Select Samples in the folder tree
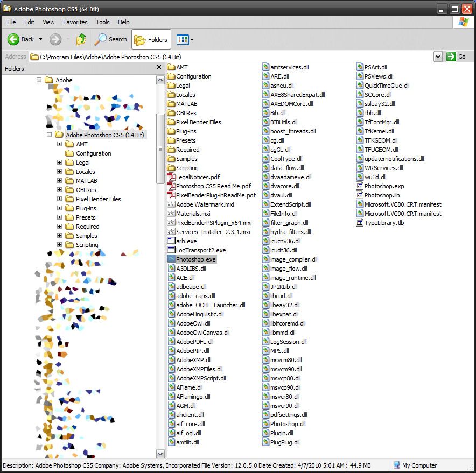This screenshot has width=476, height=473. [x=87, y=236]
